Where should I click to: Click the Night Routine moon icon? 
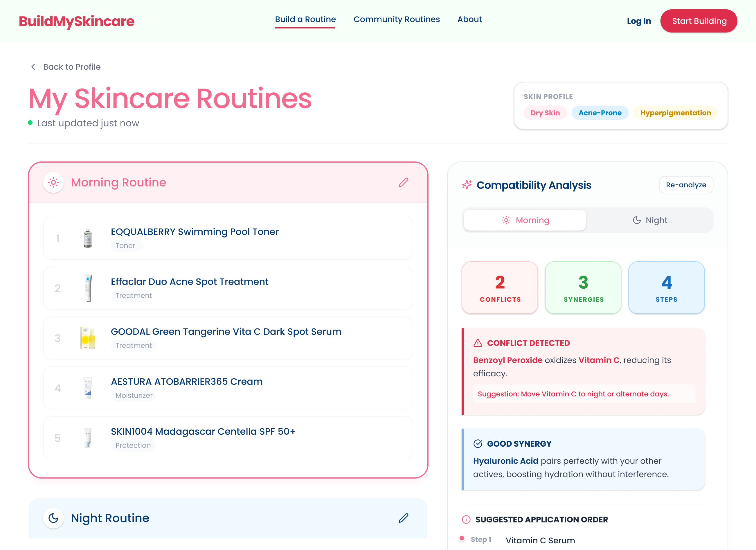click(53, 518)
